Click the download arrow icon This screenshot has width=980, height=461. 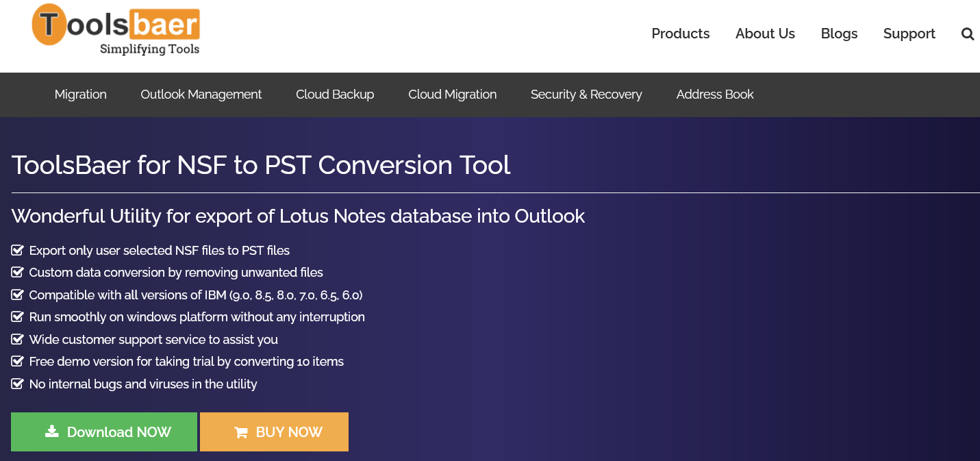point(51,431)
